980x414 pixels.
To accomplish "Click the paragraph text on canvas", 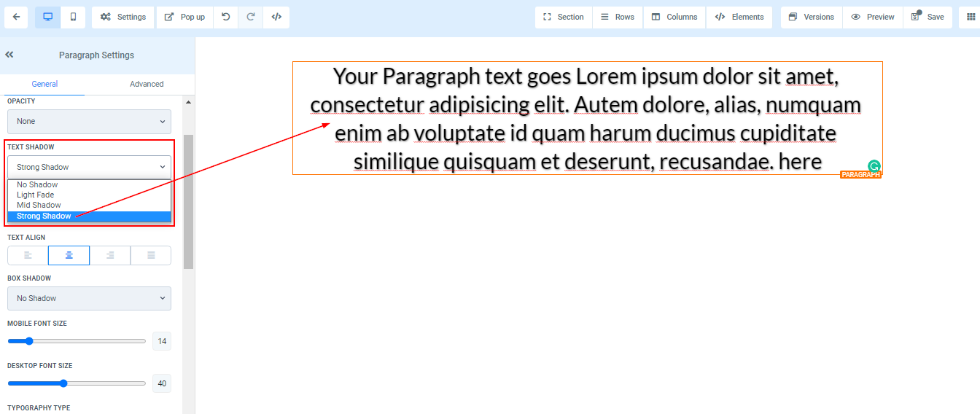I will click(x=586, y=118).
